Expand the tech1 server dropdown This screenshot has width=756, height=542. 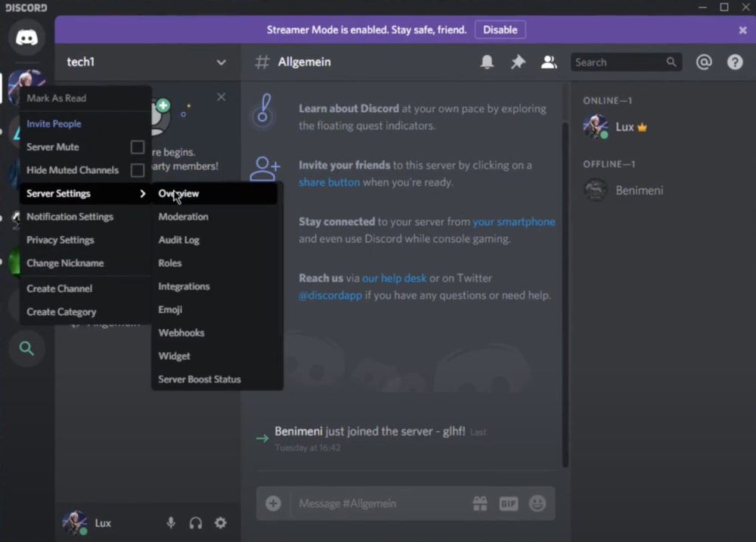click(221, 63)
